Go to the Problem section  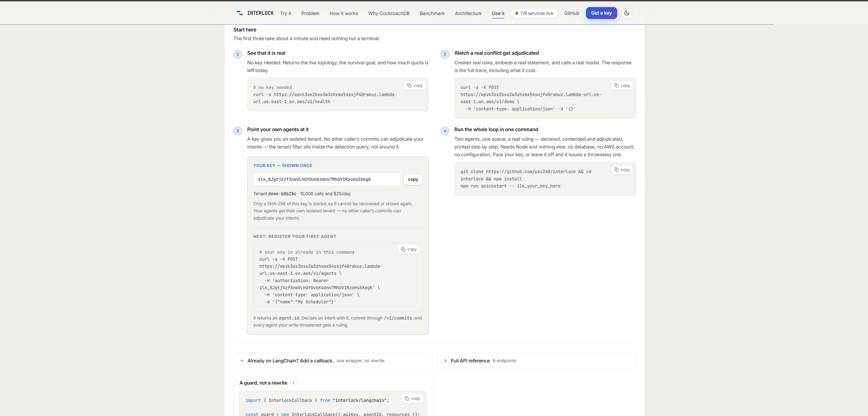(x=310, y=13)
